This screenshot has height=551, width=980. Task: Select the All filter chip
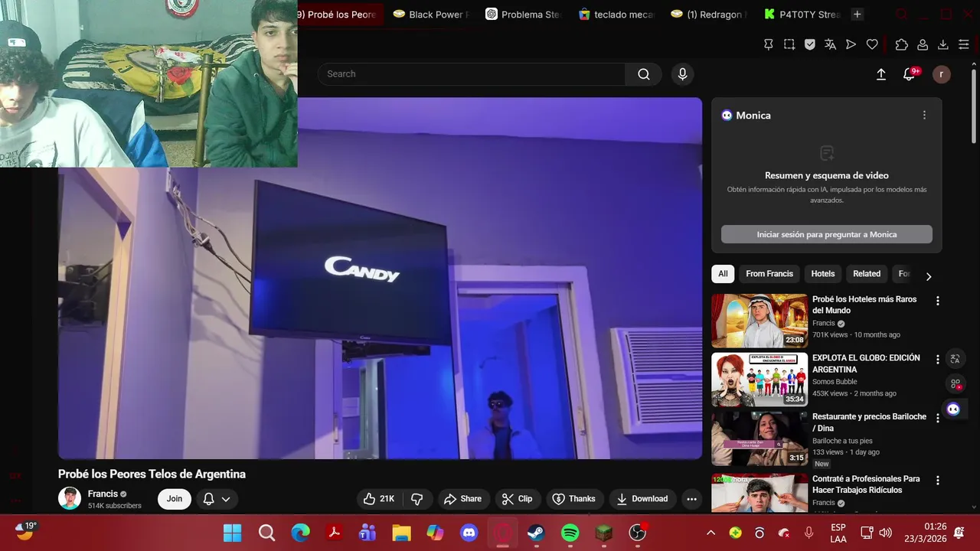coord(723,274)
